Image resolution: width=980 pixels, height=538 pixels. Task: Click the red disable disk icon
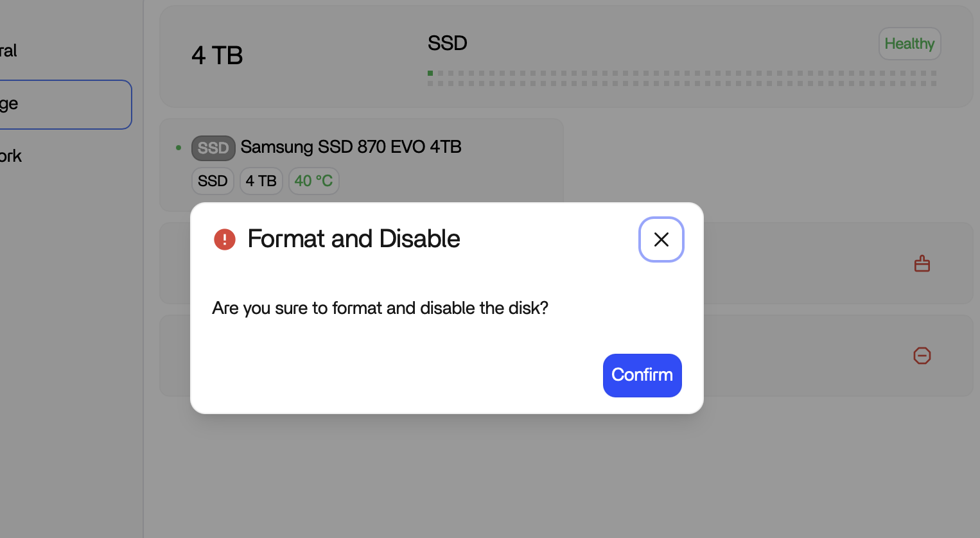pyautogui.click(x=922, y=356)
